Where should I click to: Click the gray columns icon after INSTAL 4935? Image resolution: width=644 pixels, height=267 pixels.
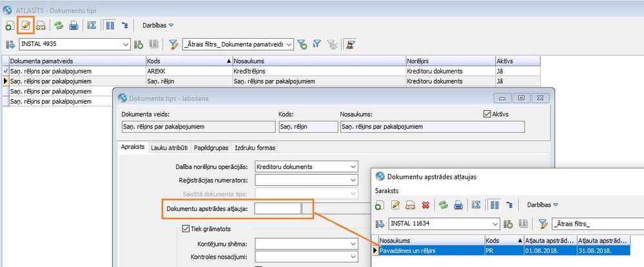(153, 44)
